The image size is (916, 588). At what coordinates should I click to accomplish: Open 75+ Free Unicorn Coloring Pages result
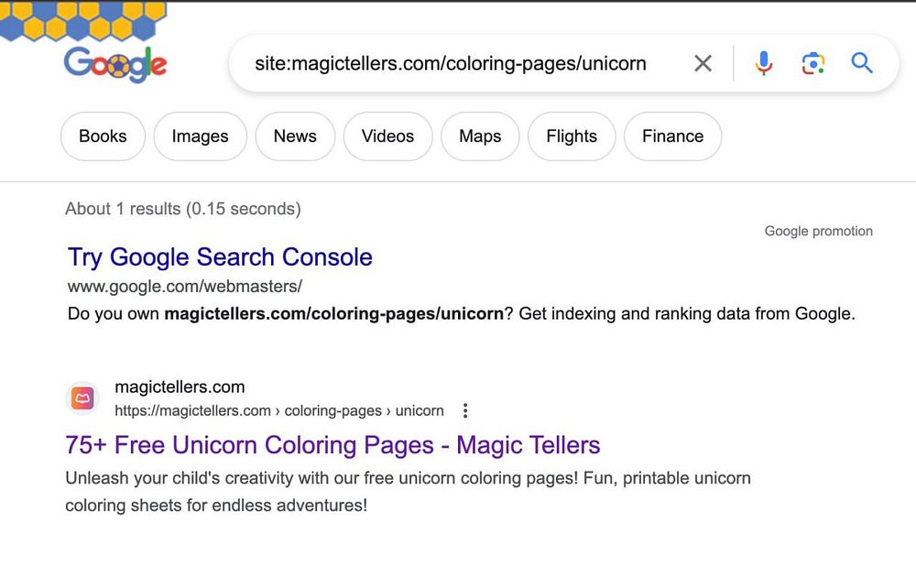[333, 445]
